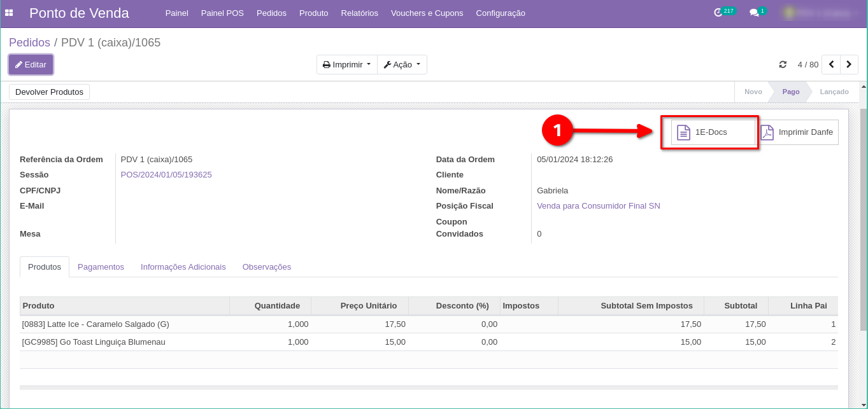Screen dimensions: 868x409
Task: Open the Configuração menu
Action: [x=500, y=13]
